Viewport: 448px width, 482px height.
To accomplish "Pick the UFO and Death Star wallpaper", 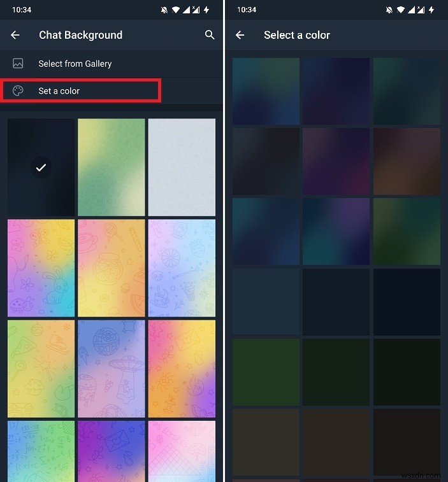I will pos(112,369).
